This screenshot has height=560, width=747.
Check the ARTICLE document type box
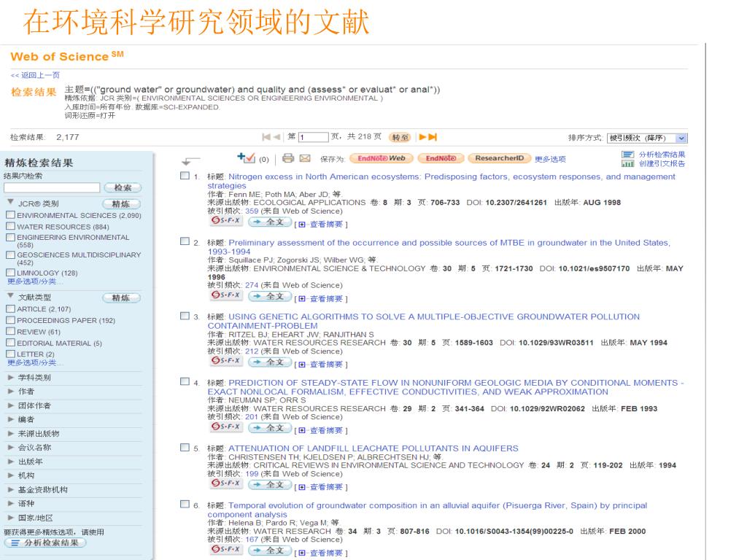point(10,308)
